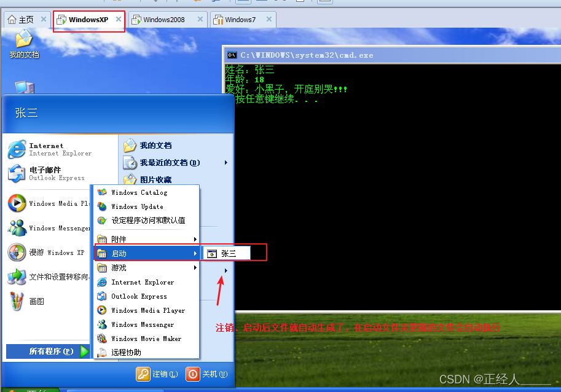Open 漫游 Windows XP tour

coord(48,253)
